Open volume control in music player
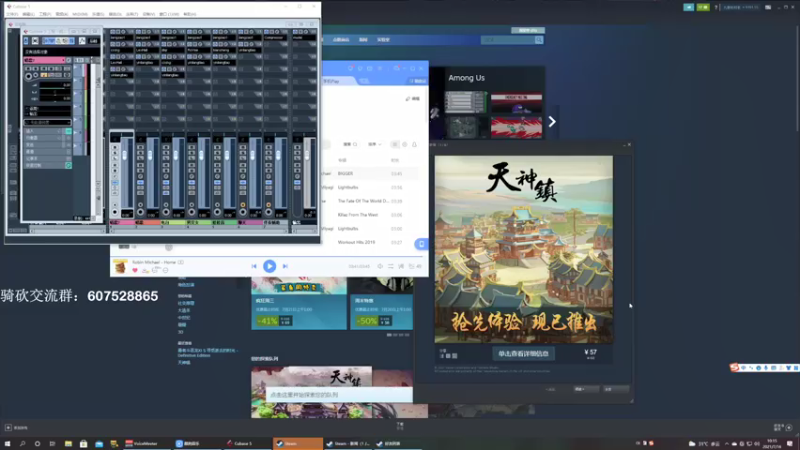Image resolution: width=800 pixels, height=450 pixels. point(380,266)
